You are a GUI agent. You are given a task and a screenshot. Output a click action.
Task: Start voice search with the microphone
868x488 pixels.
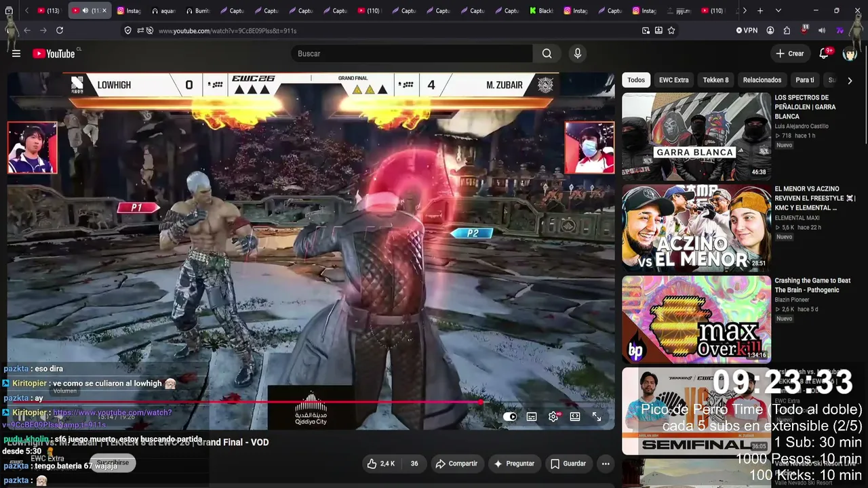[578, 54]
